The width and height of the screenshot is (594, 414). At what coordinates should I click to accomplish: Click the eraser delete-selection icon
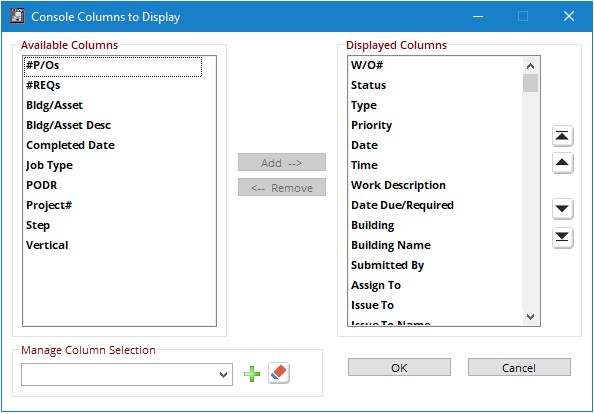pyautogui.click(x=279, y=373)
